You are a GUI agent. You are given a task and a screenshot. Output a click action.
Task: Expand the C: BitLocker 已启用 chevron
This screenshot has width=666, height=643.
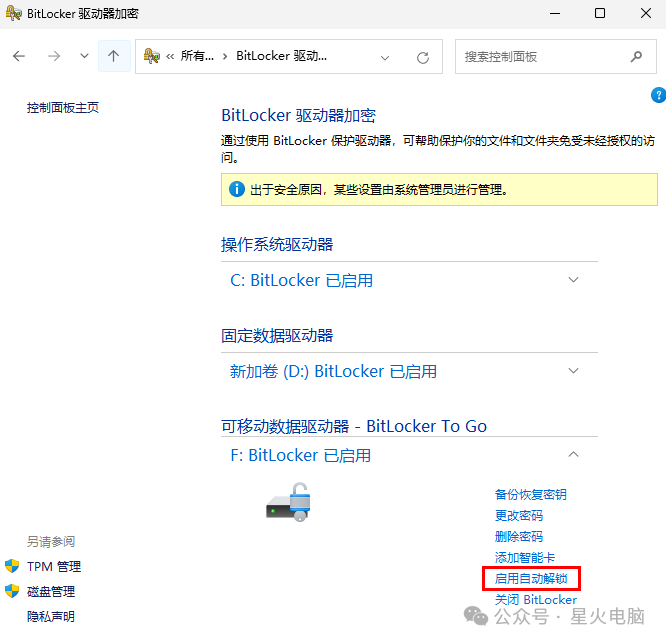(x=573, y=279)
